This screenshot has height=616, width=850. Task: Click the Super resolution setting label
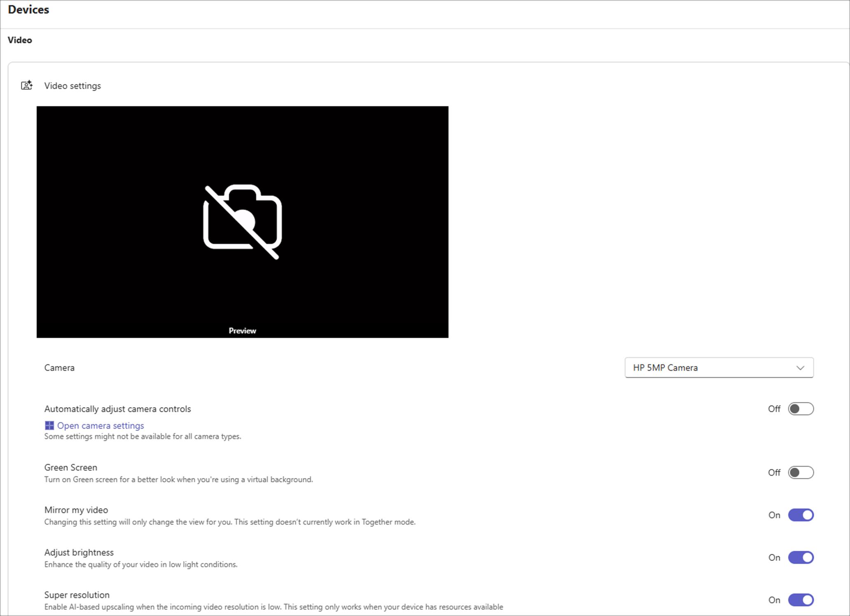tap(77, 595)
